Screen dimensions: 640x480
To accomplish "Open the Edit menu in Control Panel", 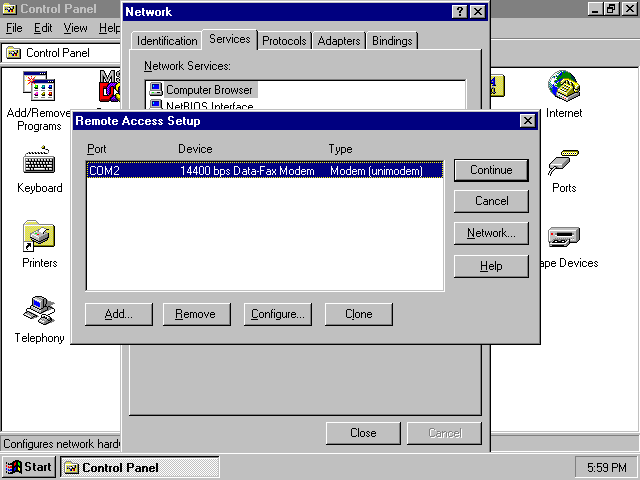I will tap(42, 28).
